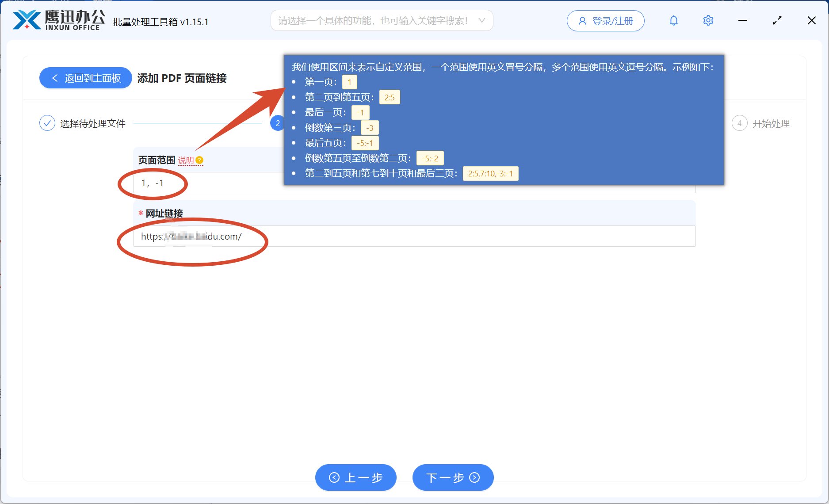Click the example value -5:-1
This screenshot has height=504, width=829.
click(x=365, y=143)
